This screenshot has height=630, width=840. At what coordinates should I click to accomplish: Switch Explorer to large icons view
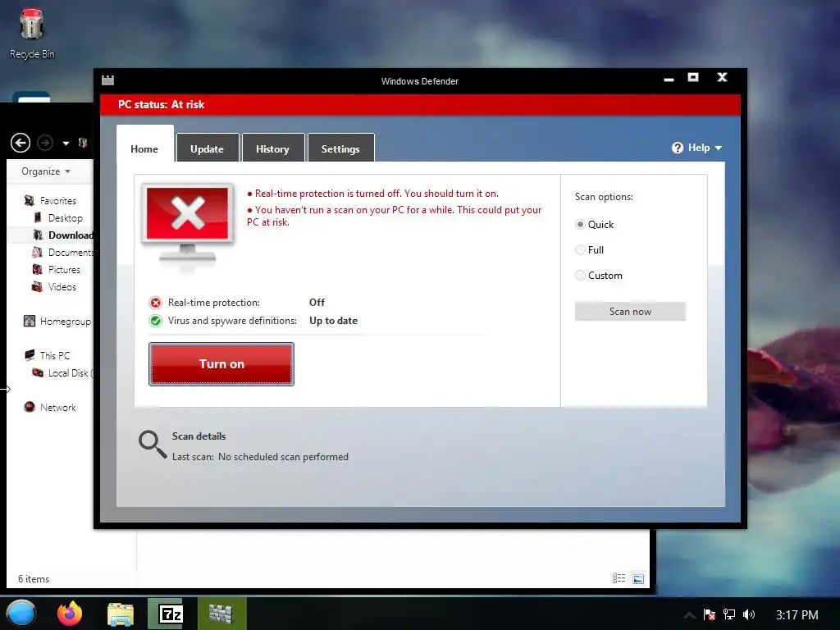tap(638, 578)
